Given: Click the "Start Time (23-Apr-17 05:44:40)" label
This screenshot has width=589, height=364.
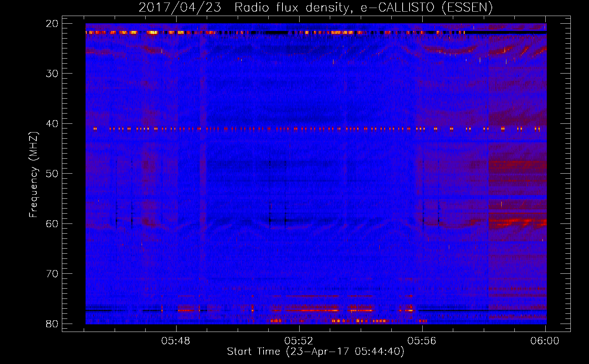Looking at the screenshot, I should pyautogui.click(x=316, y=352).
